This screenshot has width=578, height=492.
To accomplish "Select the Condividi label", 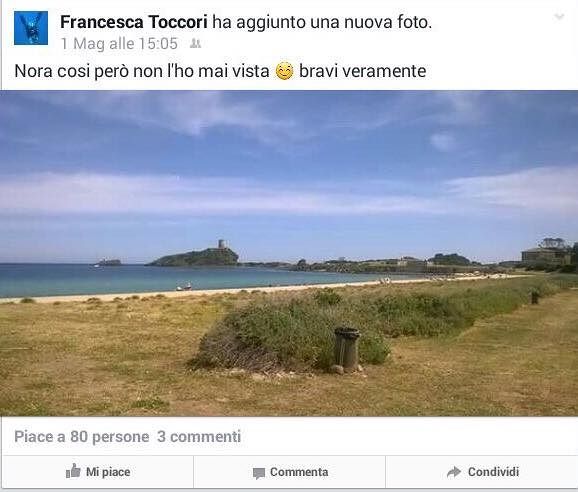I will tap(493, 472).
